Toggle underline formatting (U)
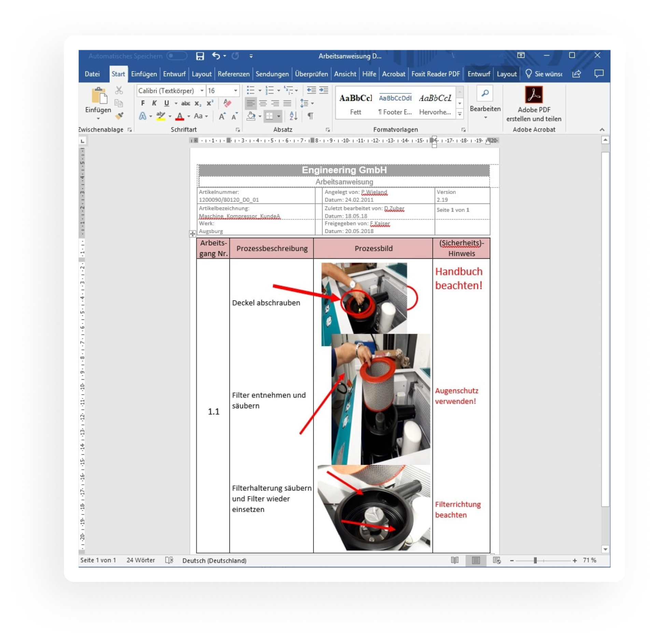659x644 pixels. (167, 103)
